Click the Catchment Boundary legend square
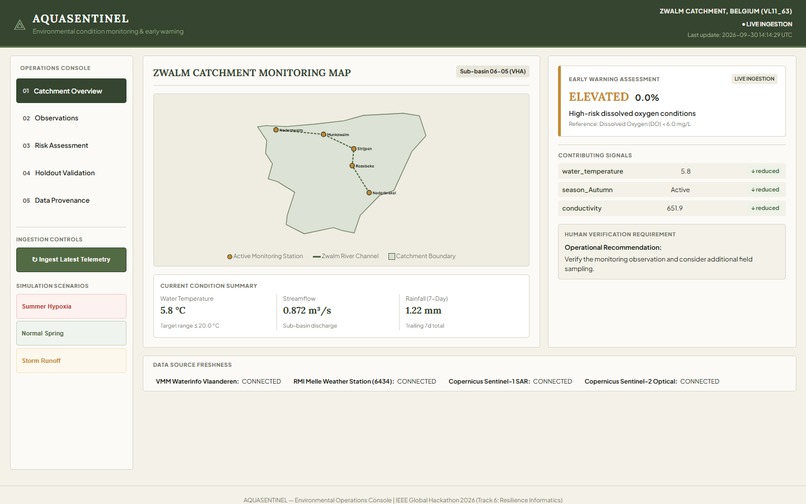The width and height of the screenshot is (806, 504). tap(391, 256)
